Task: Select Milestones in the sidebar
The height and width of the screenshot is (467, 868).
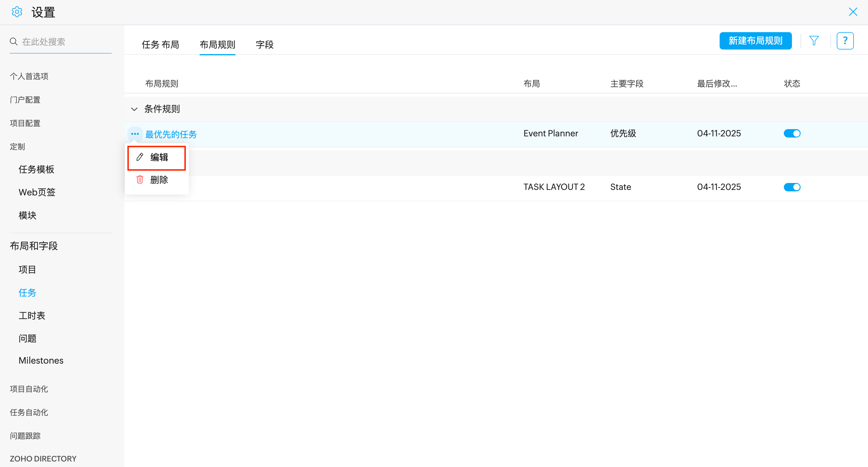Action: [x=41, y=360]
